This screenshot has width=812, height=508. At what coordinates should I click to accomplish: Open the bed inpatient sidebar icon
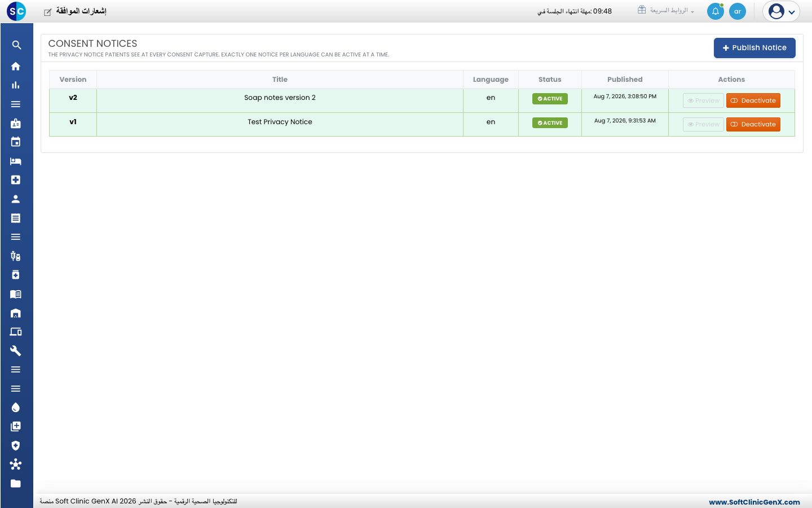(x=16, y=161)
